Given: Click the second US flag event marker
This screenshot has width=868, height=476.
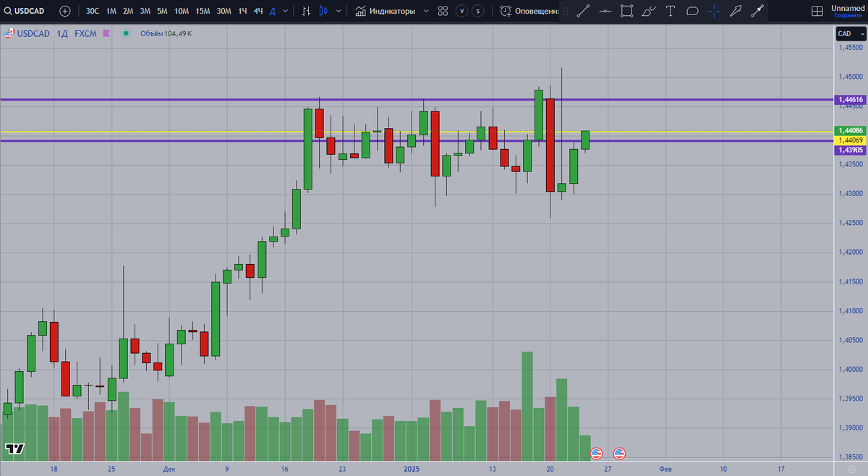Looking at the screenshot, I should pyautogui.click(x=619, y=454).
